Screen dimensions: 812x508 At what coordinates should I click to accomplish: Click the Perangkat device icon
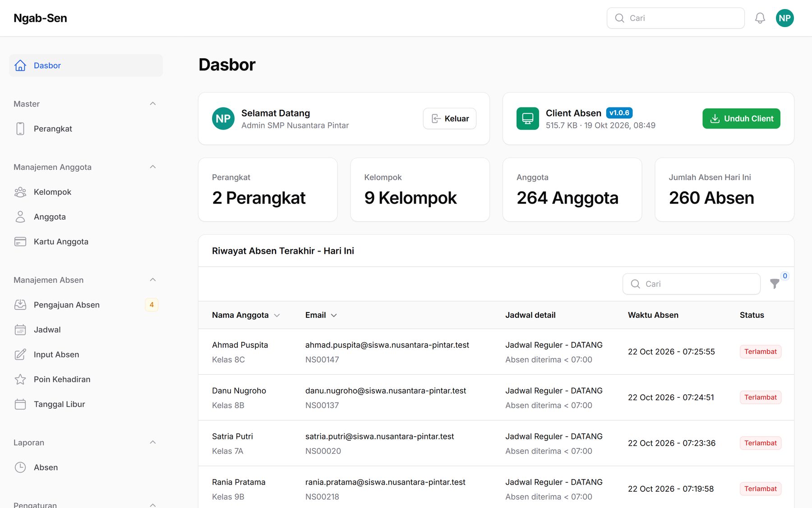click(20, 129)
